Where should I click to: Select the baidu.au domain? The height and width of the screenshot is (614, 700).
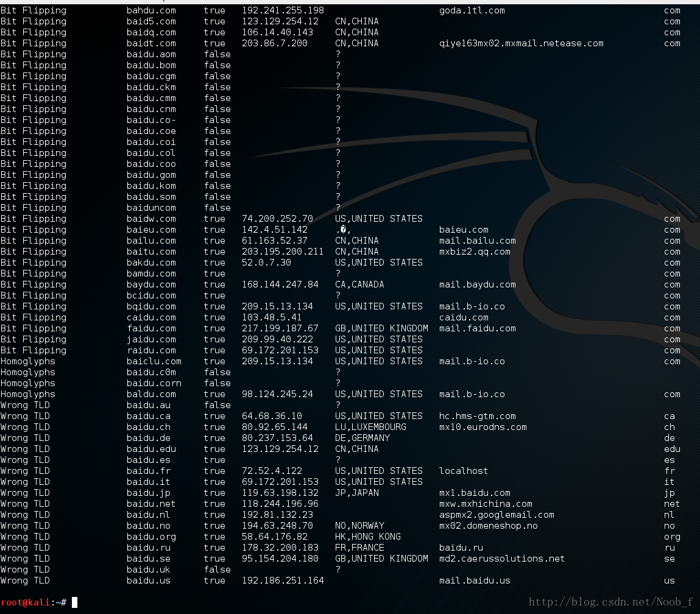tap(148, 404)
